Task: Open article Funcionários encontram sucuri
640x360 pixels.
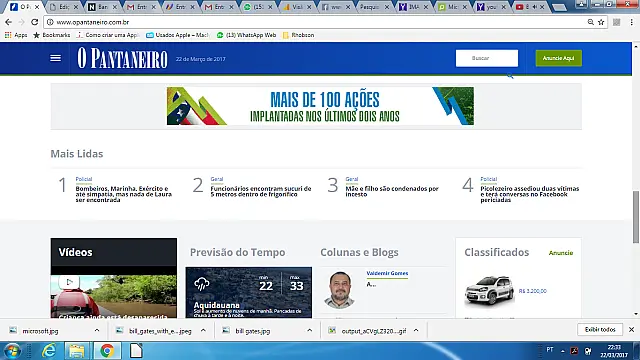Action: [261, 191]
